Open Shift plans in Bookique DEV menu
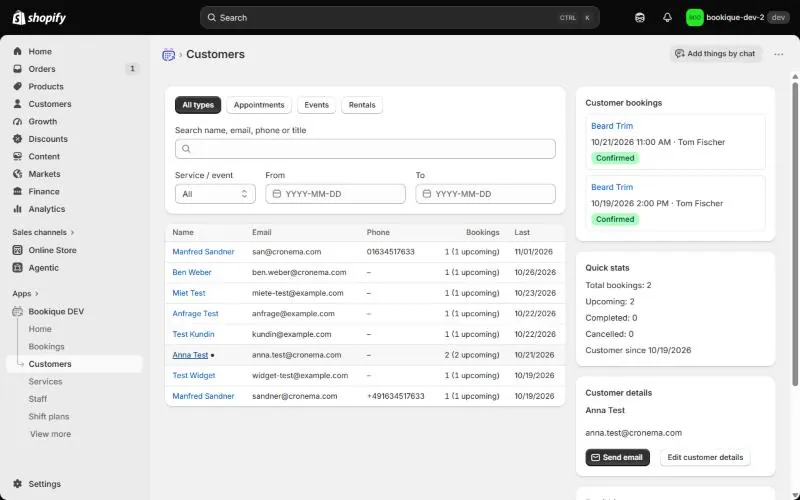This screenshot has height=500, width=800. [x=49, y=416]
